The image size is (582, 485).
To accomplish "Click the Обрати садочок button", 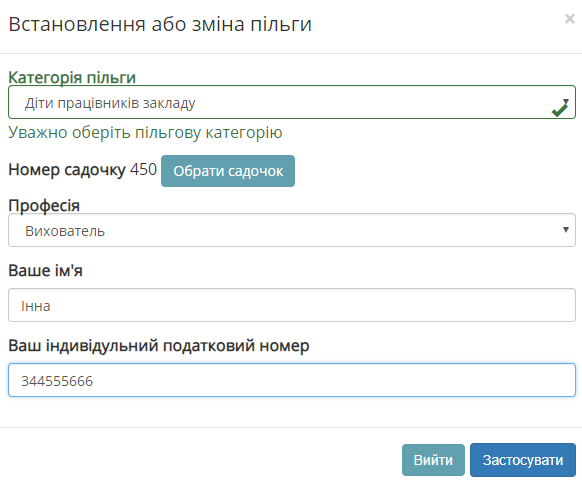I will pyautogui.click(x=228, y=171).
